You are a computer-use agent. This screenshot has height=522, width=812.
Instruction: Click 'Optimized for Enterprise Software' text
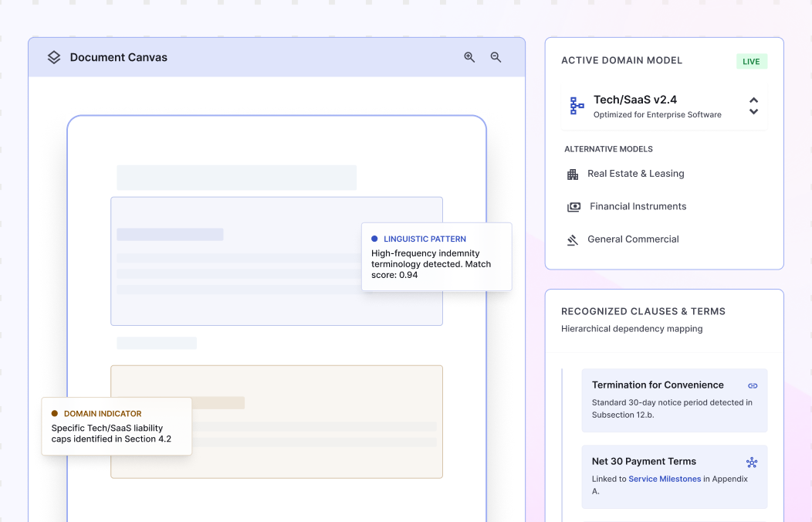657,114
